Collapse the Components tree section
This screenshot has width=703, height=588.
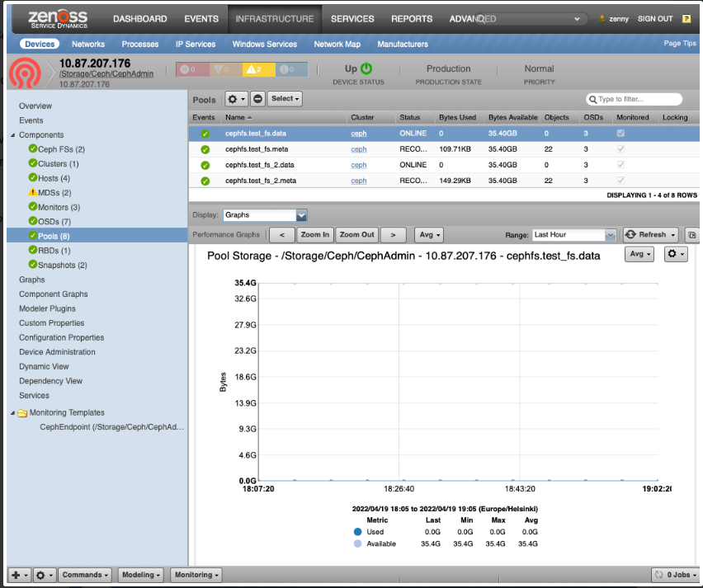point(12,135)
